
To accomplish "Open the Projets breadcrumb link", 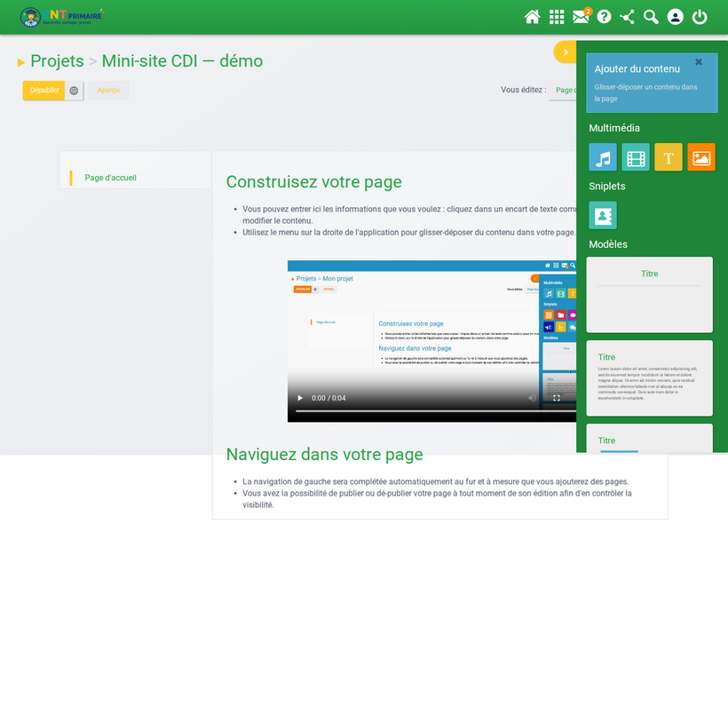I will pos(57,61).
